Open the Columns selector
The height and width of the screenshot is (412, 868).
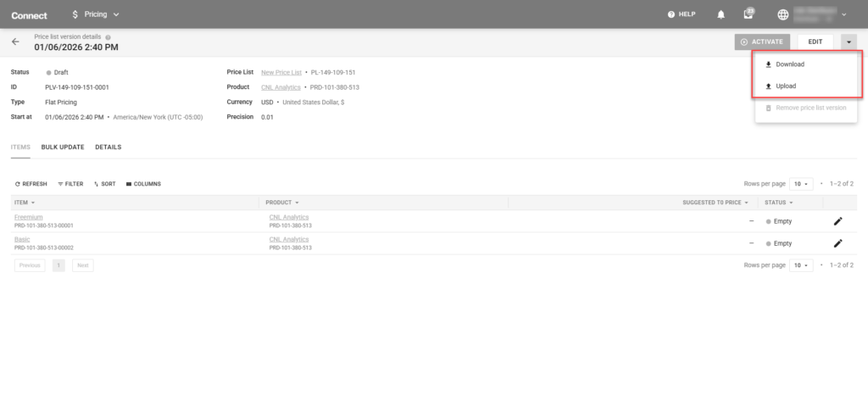(x=143, y=184)
